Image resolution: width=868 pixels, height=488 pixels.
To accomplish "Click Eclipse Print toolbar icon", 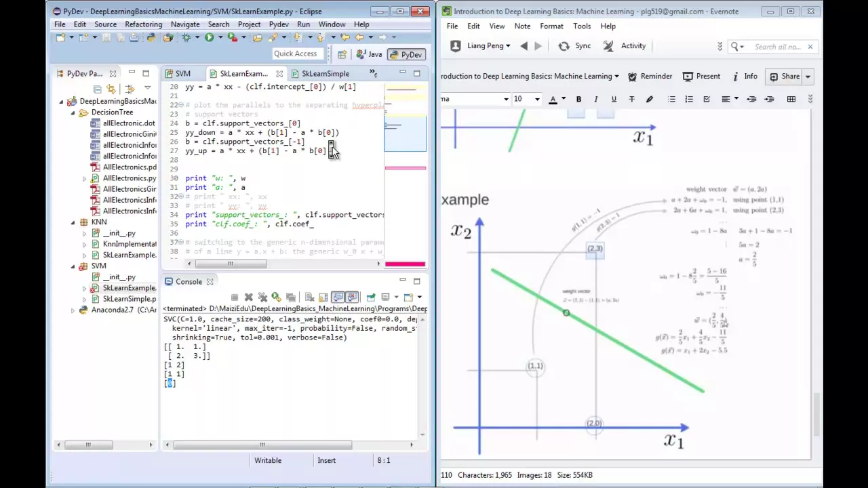I will (134, 37).
